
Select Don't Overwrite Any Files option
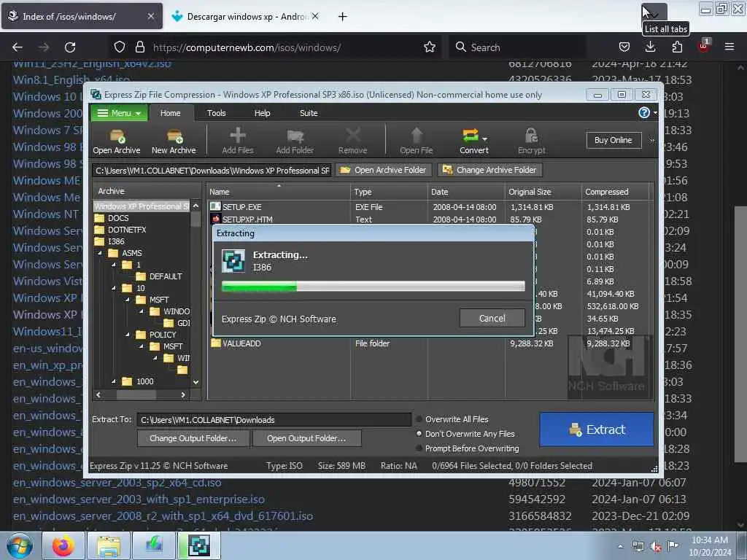[x=465, y=434]
